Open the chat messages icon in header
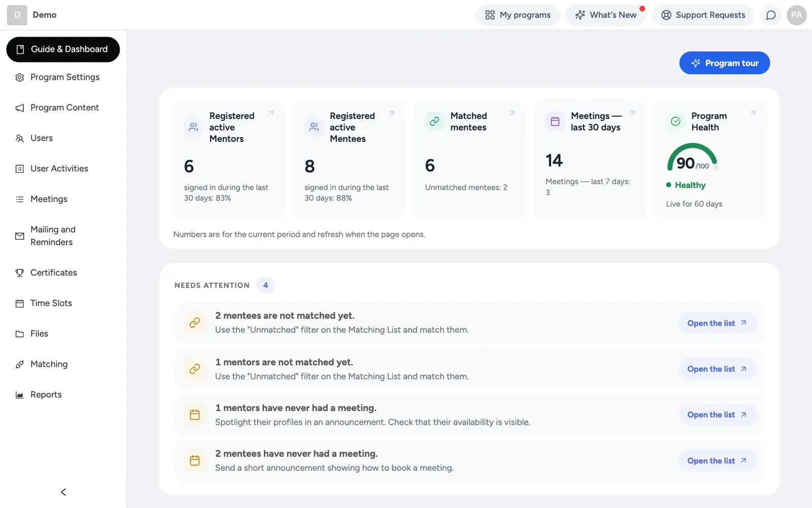The width and height of the screenshot is (812, 508). (x=770, y=15)
